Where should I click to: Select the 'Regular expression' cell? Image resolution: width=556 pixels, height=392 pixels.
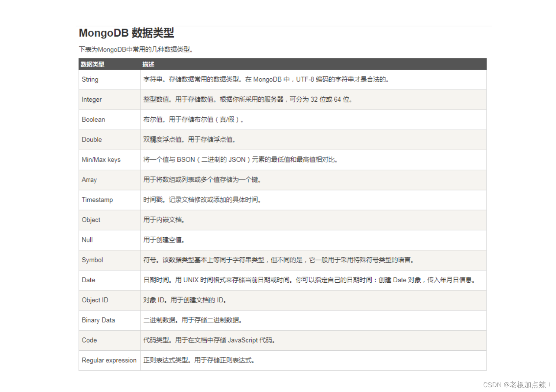(109, 361)
